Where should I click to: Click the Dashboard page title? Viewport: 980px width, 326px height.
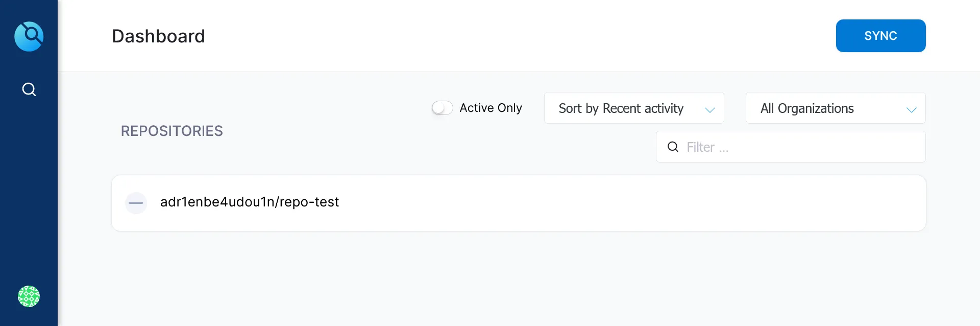[158, 36]
